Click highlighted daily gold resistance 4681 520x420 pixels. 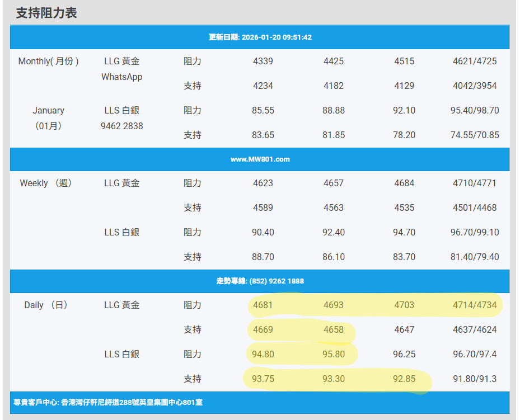(263, 305)
